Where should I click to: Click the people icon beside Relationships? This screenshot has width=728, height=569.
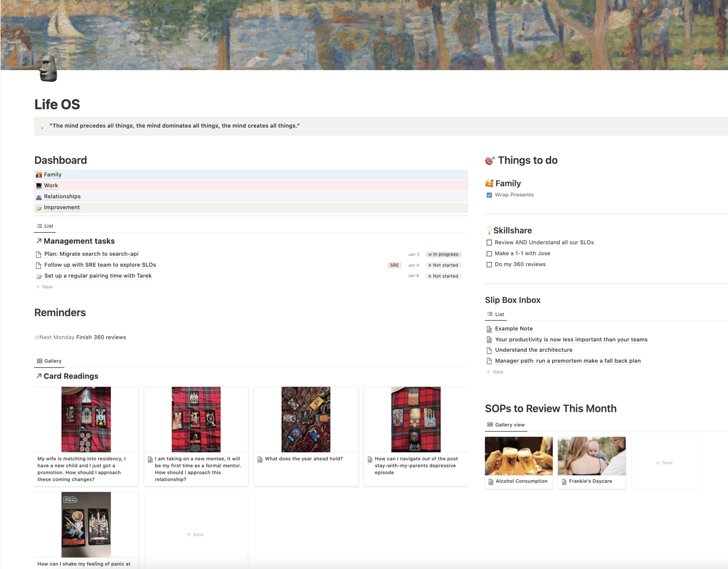39,197
